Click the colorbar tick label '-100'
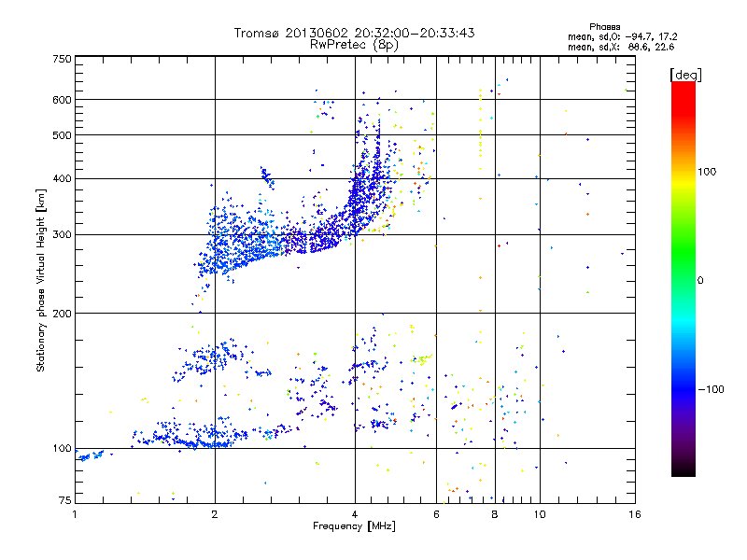 pyautogui.click(x=712, y=389)
